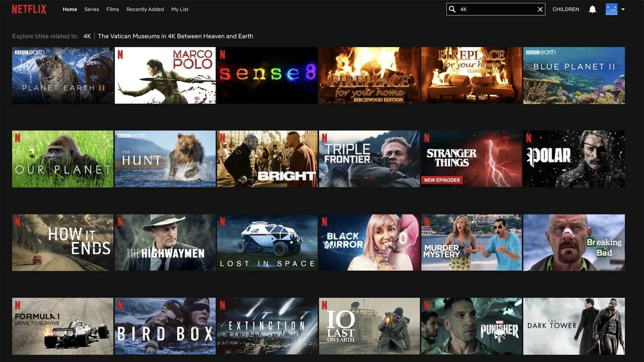Click the blue profile avatar

[611, 9]
